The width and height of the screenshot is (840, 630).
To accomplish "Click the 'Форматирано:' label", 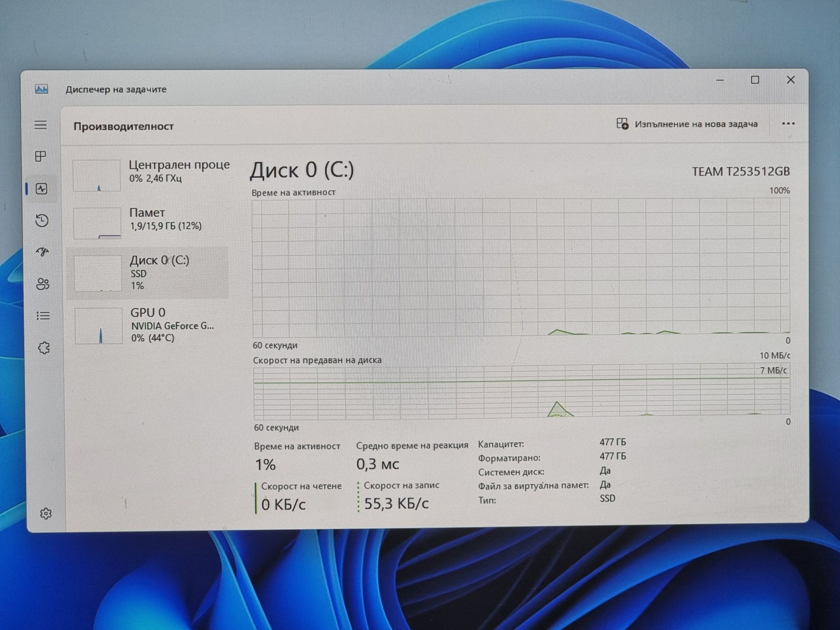I will click(509, 458).
